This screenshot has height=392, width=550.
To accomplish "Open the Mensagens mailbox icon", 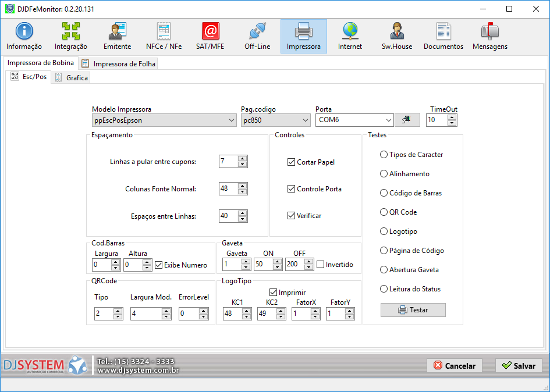I will coord(489,36).
